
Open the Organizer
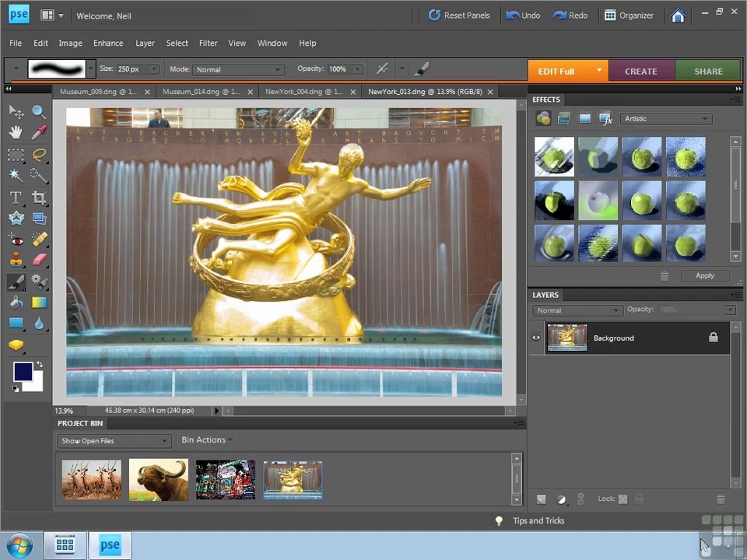pos(629,16)
